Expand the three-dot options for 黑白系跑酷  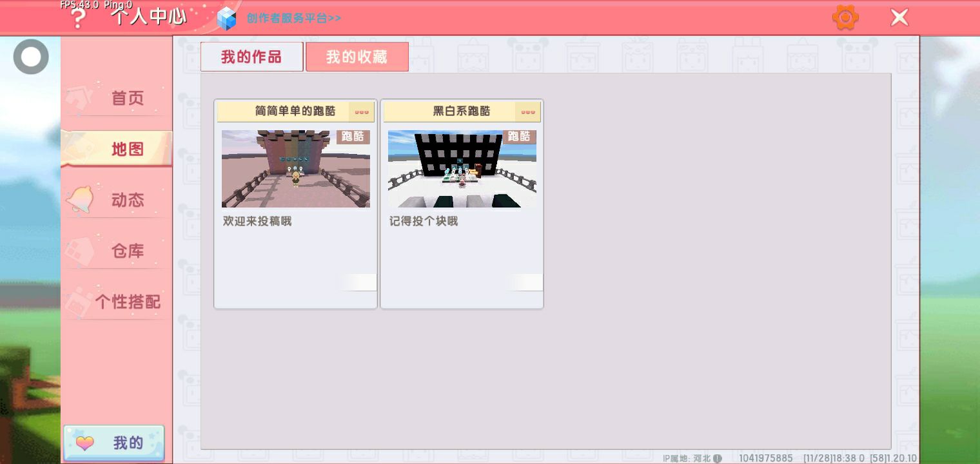(x=528, y=111)
